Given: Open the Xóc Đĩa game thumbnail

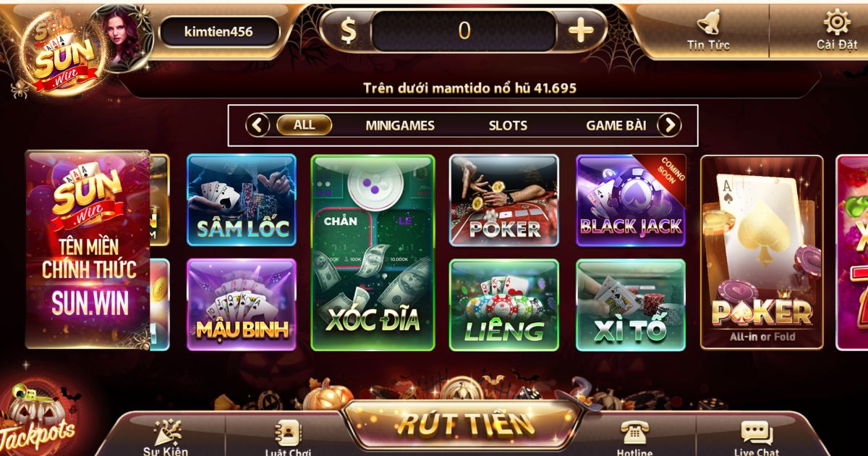Looking at the screenshot, I should click(x=373, y=253).
